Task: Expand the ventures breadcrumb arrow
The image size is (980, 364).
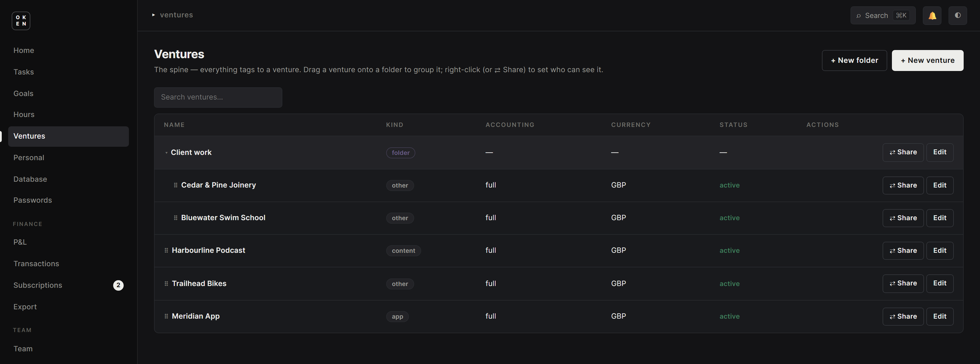Action: pyautogui.click(x=154, y=15)
